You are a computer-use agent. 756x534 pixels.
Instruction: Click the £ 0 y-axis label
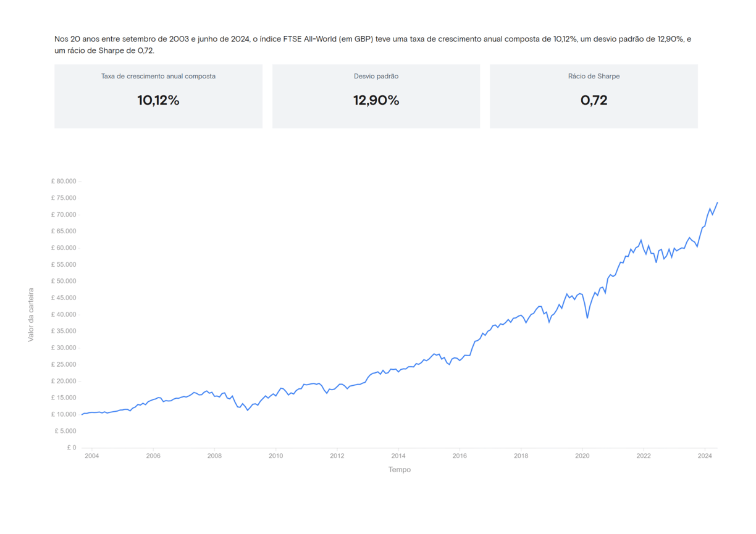pos(72,448)
